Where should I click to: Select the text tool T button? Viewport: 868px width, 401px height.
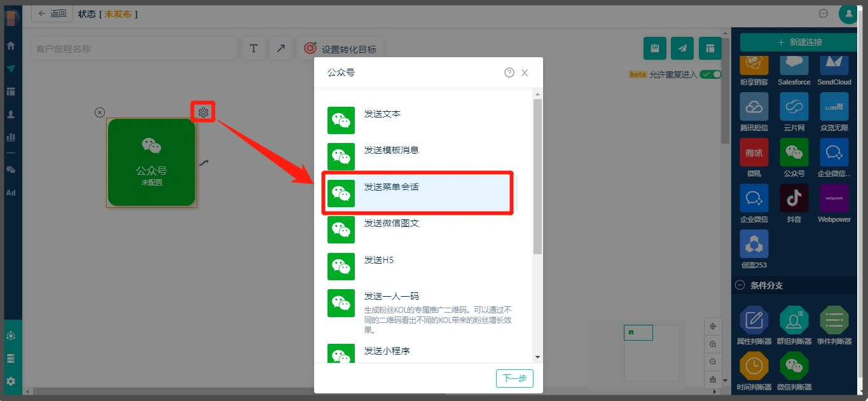[253, 49]
